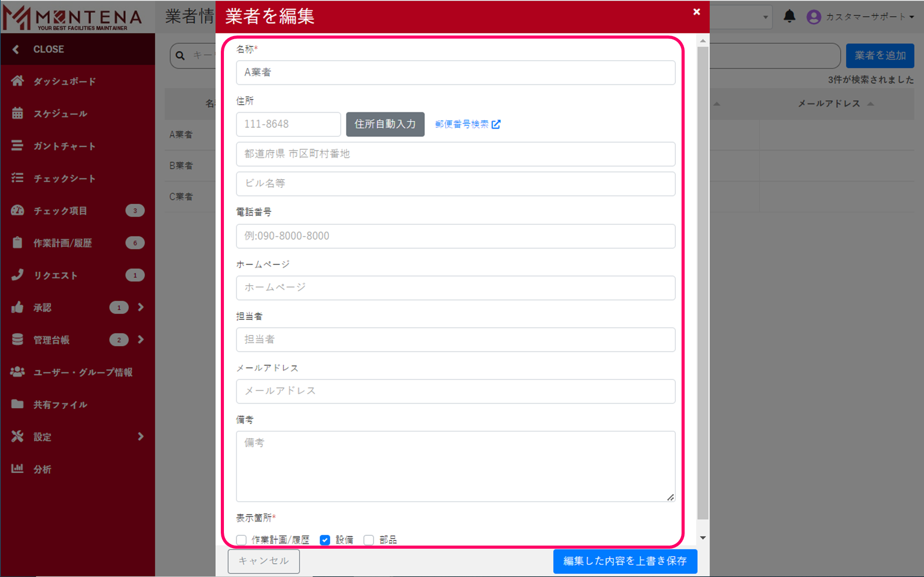Tick the 部品 checkbox

point(369,539)
